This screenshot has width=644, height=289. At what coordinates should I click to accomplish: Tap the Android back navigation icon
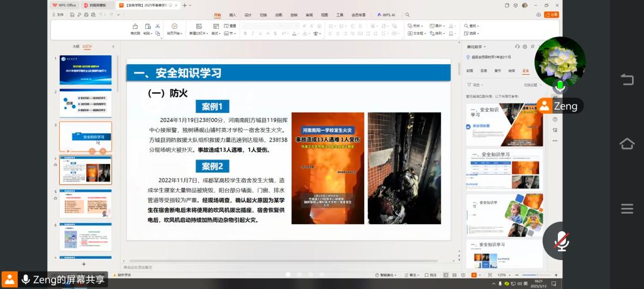(x=626, y=79)
